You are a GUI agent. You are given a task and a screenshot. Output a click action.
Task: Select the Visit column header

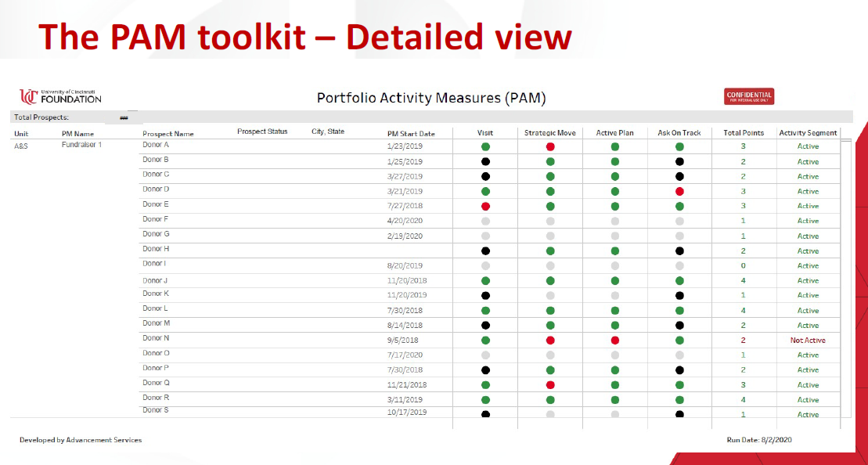click(485, 133)
